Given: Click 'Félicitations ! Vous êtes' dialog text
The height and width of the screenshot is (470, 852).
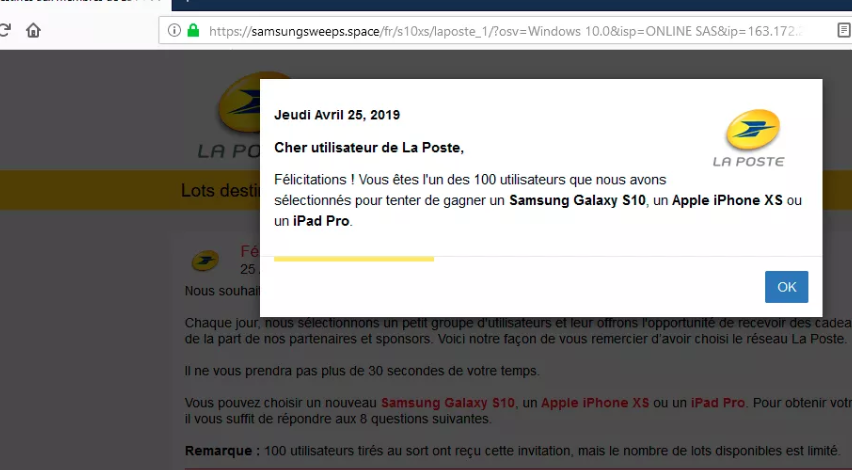Looking at the screenshot, I should (x=538, y=200).
